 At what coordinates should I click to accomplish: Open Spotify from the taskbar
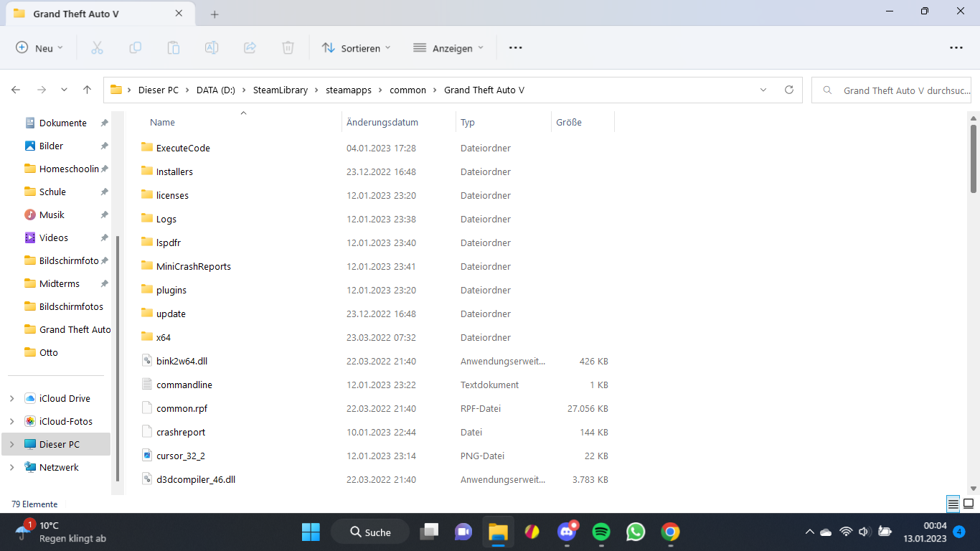601,532
